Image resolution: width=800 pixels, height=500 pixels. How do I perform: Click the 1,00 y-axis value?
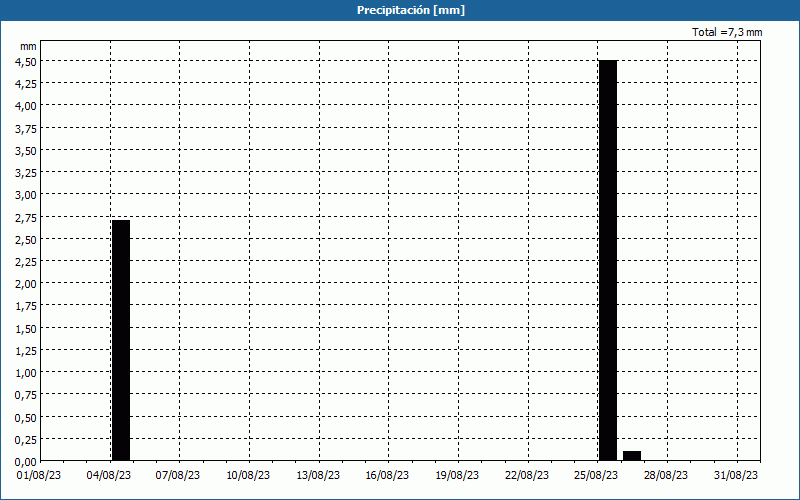[x=26, y=373]
